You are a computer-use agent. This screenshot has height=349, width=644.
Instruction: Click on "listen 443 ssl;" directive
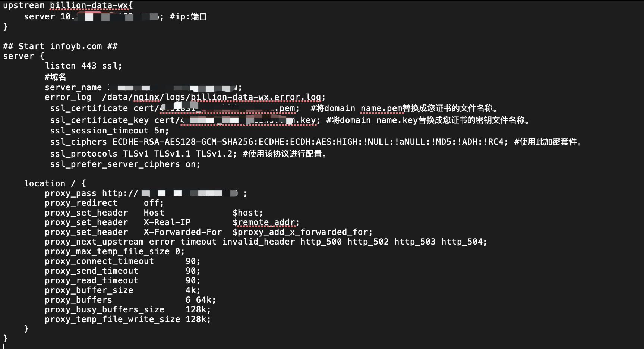pyautogui.click(x=83, y=66)
